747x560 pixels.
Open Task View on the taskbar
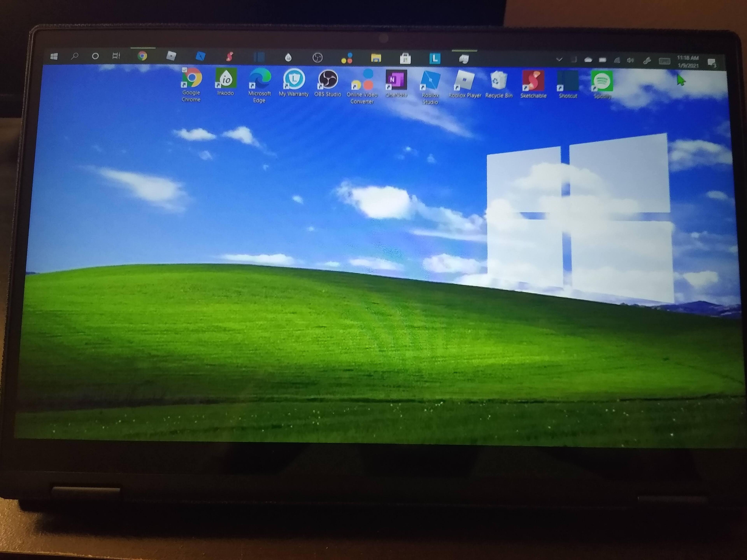pos(116,56)
